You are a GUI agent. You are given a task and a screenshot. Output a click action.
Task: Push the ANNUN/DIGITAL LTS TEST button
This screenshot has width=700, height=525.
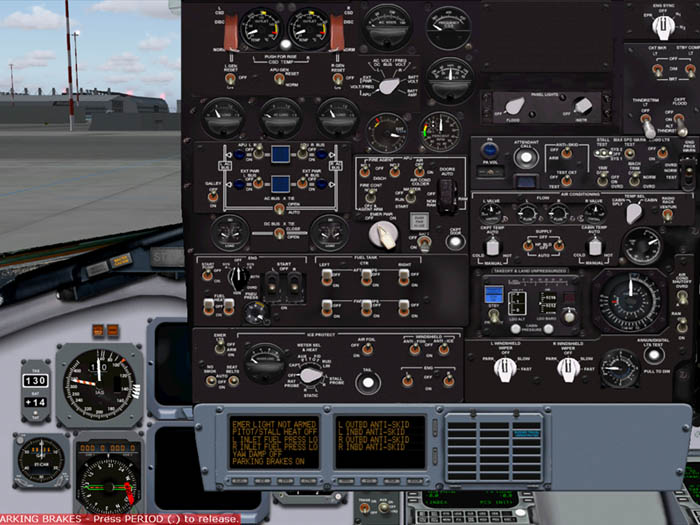(654, 356)
